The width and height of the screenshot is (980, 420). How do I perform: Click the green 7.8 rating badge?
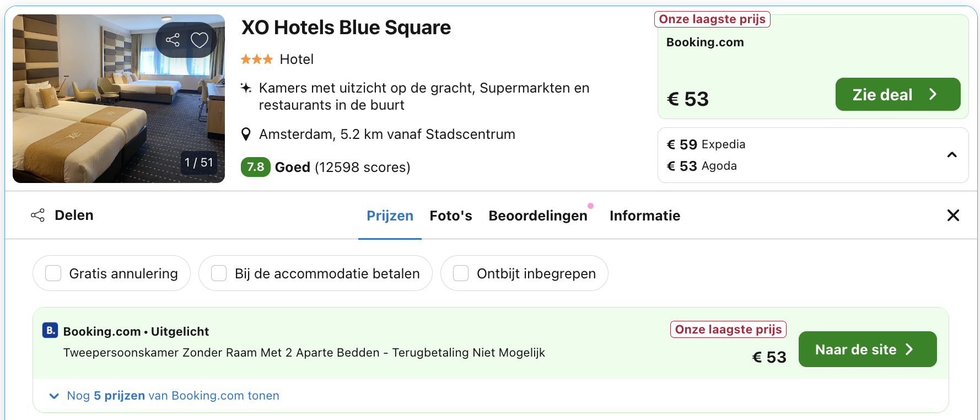[x=255, y=167]
